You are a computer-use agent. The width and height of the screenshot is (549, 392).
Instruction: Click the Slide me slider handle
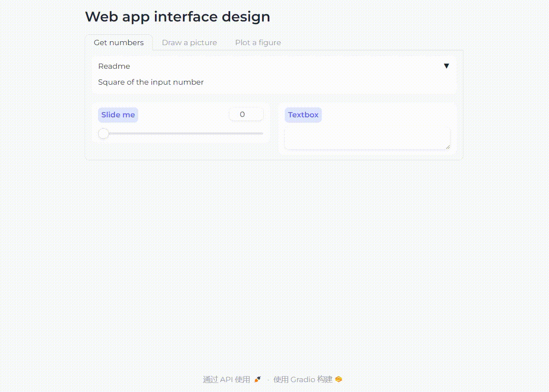coord(104,134)
